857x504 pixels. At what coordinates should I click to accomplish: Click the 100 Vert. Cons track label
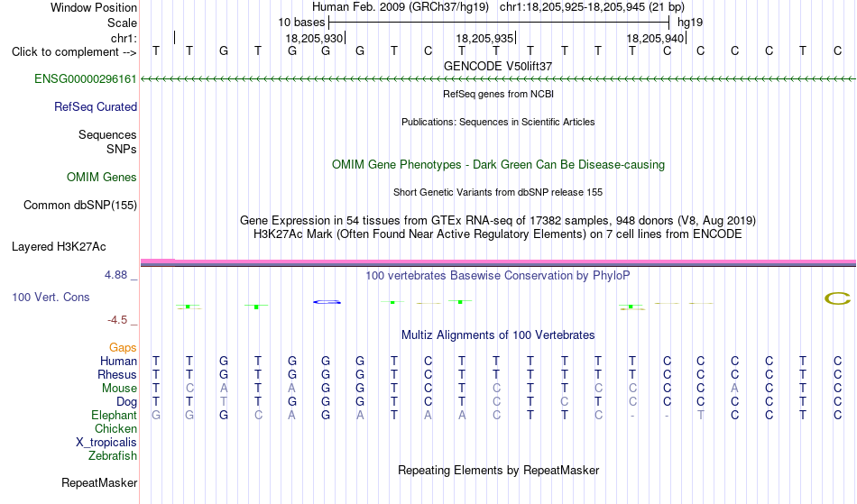coord(51,298)
